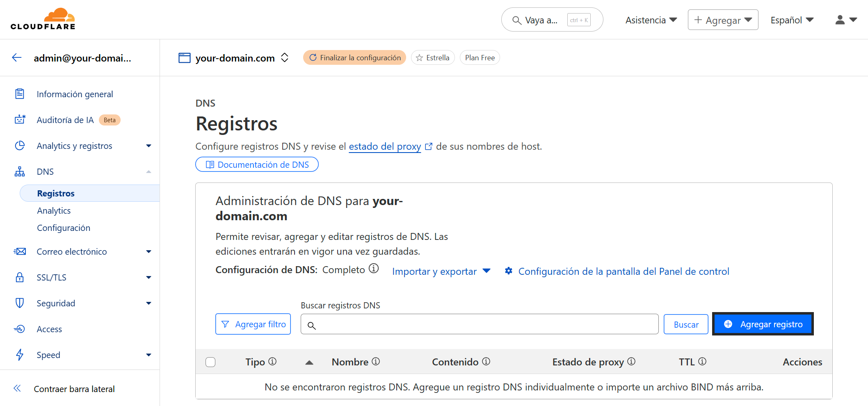Click info icon next to Tipo column

click(272, 361)
